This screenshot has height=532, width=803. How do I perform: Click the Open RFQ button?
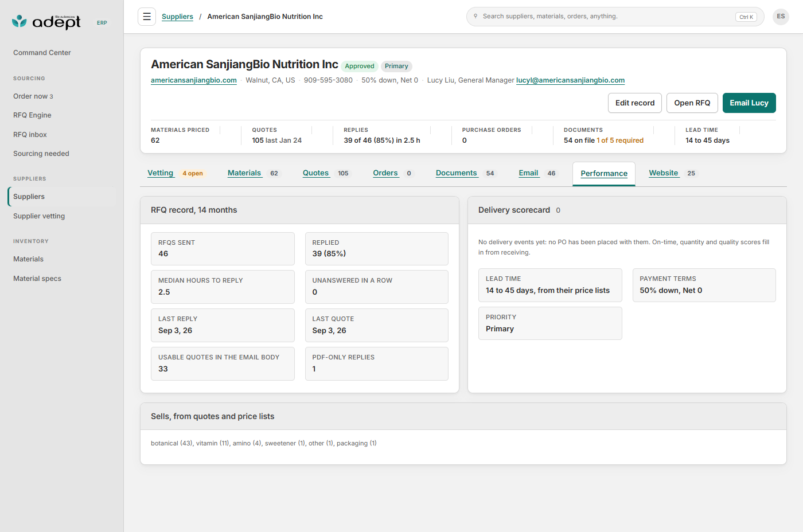coord(692,103)
